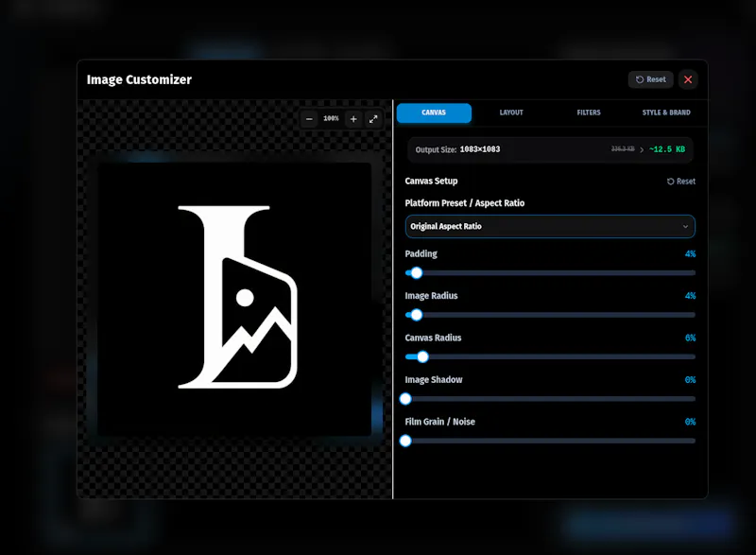Click the Image Shadow slider handle
The image size is (756, 555).
click(405, 399)
